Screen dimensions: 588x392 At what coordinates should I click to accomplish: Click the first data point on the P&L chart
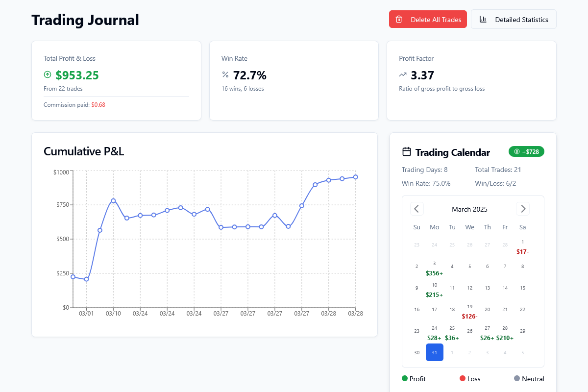(73, 277)
